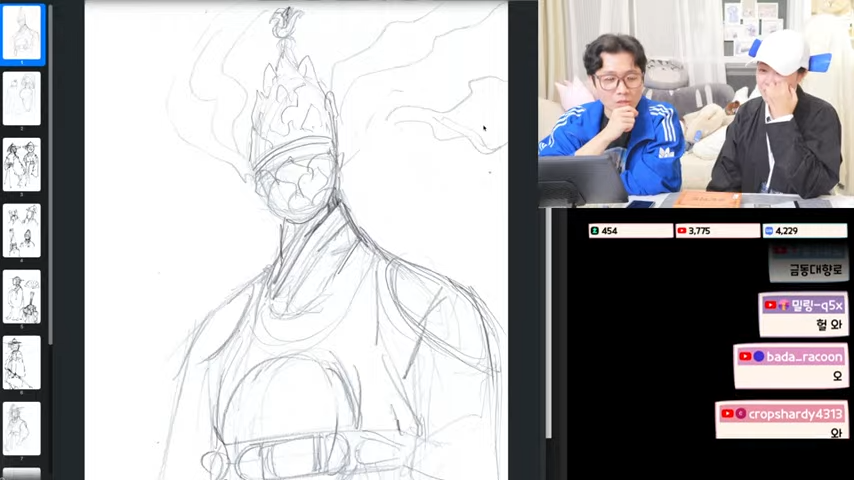Click the green platform icon beside 454
The height and width of the screenshot is (480, 854).
point(595,231)
